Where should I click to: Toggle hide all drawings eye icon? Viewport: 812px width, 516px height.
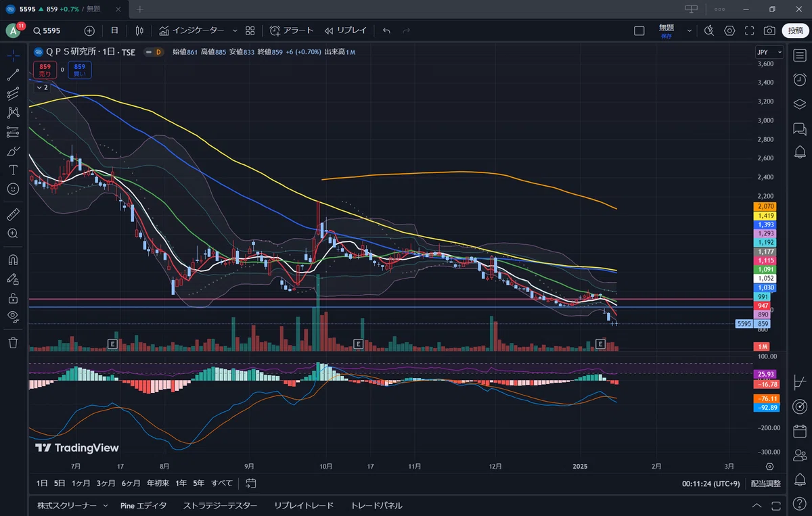(13, 316)
